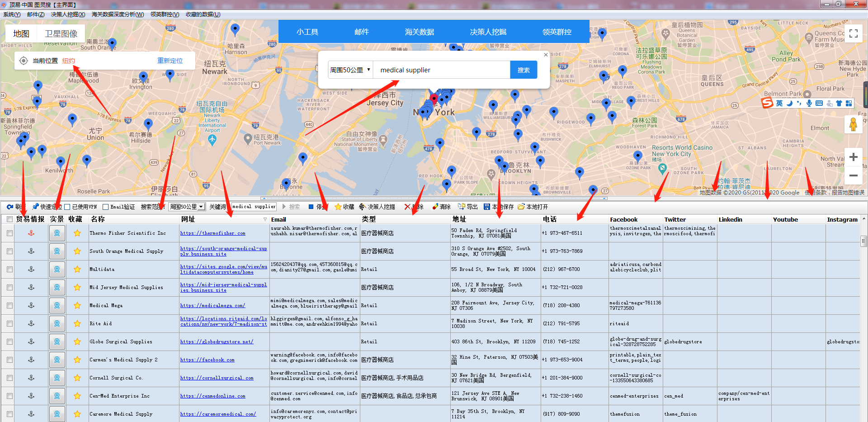The width and height of the screenshot is (868, 422).
Task: Check the Cornell Surgical Co. row checkbox
Action: (9, 378)
